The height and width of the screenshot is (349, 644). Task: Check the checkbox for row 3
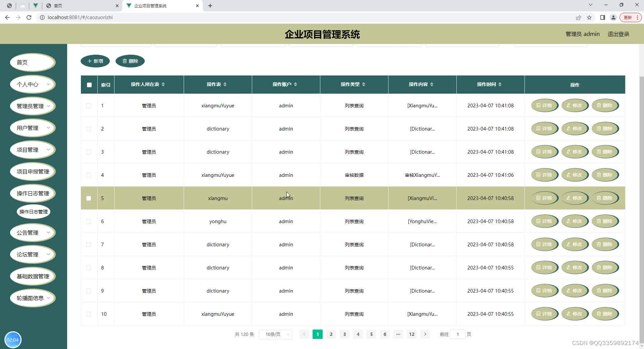pos(89,152)
